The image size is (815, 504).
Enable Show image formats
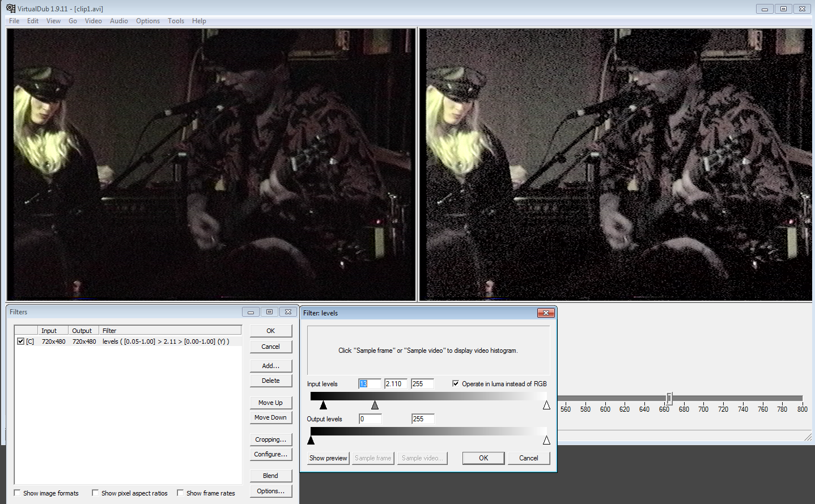(x=17, y=493)
